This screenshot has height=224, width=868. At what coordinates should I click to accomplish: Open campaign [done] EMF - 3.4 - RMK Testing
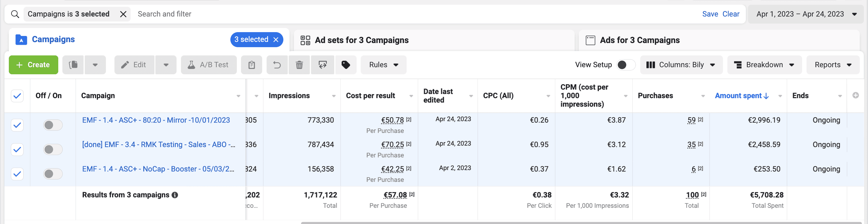pos(159,144)
